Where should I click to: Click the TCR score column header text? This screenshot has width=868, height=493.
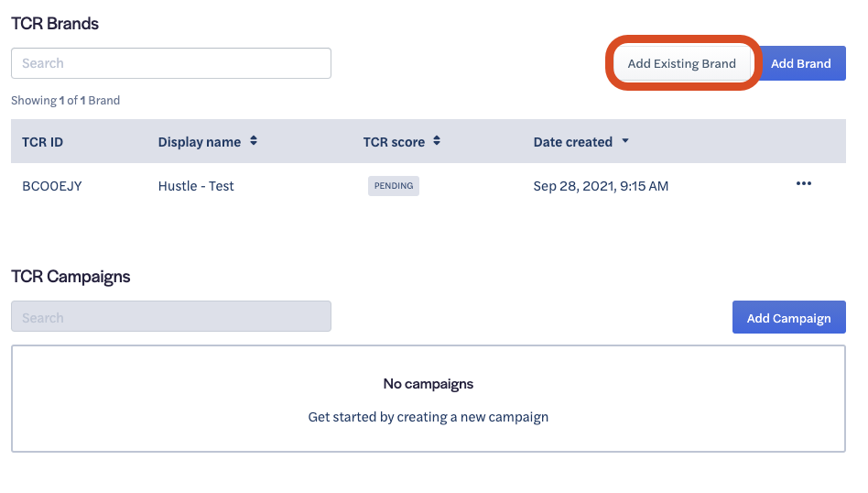click(394, 142)
